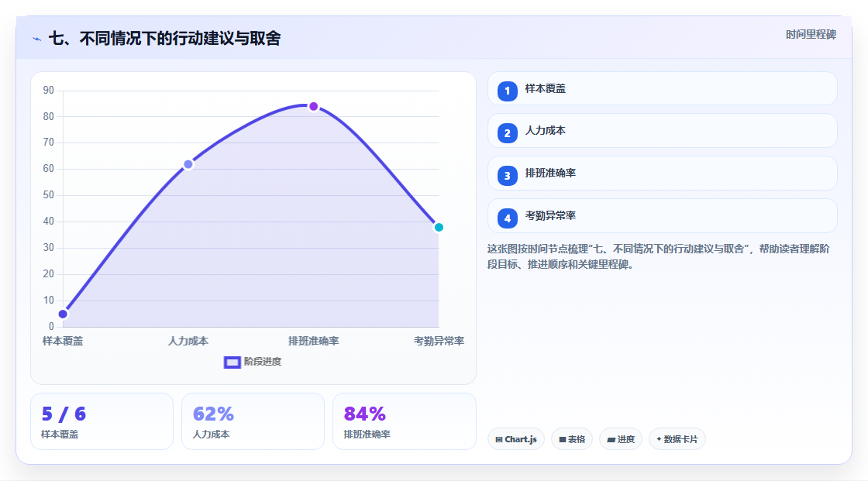Click y-axis value 50
868x481 pixels.
(x=49, y=195)
